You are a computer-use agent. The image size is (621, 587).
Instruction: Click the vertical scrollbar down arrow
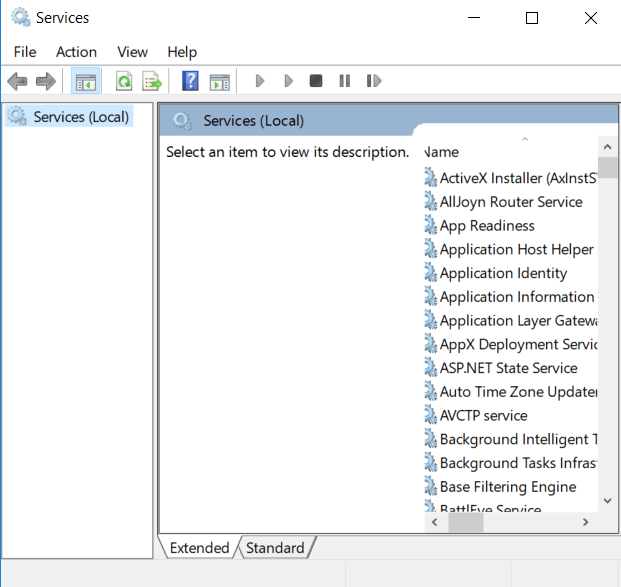click(x=607, y=500)
